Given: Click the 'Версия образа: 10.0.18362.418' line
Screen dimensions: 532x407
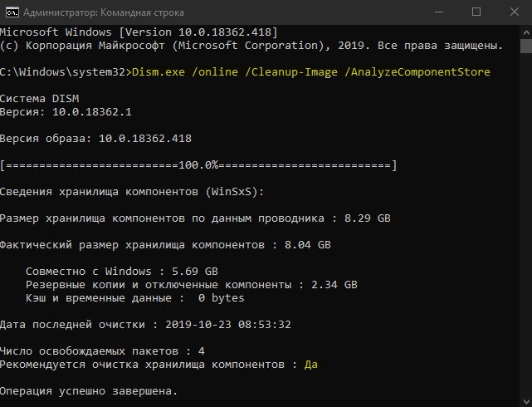Looking at the screenshot, I should (x=95, y=139).
